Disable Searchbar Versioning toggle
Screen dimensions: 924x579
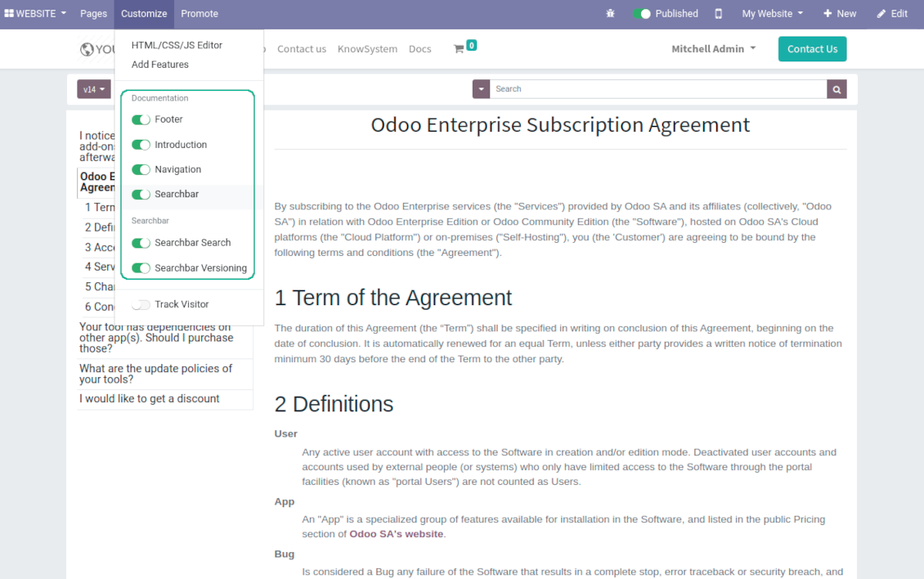pos(141,268)
